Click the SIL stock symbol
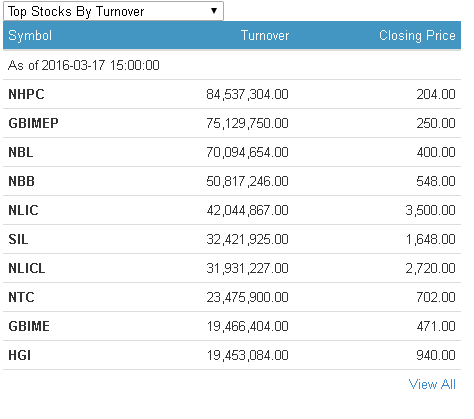This screenshot has height=419, width=474. 18,239
